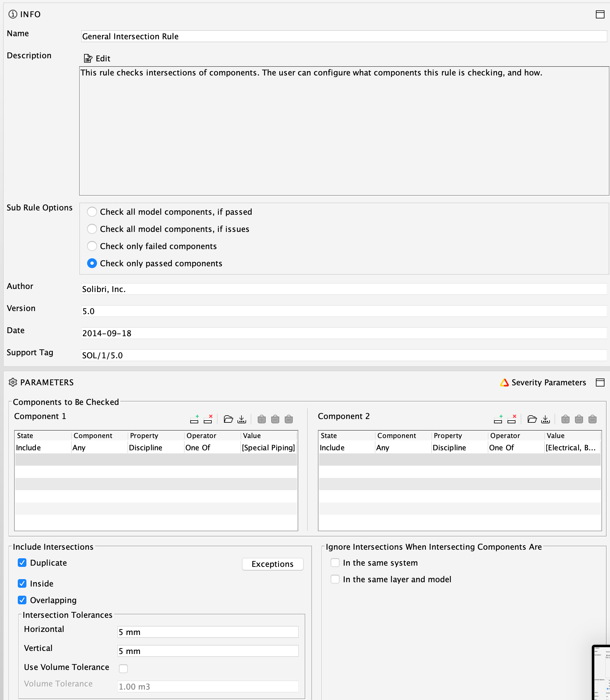Click Edit to modify the description
Image resolution: width=610 pixels, height=700 pixels.
click(x=97, y=59)
